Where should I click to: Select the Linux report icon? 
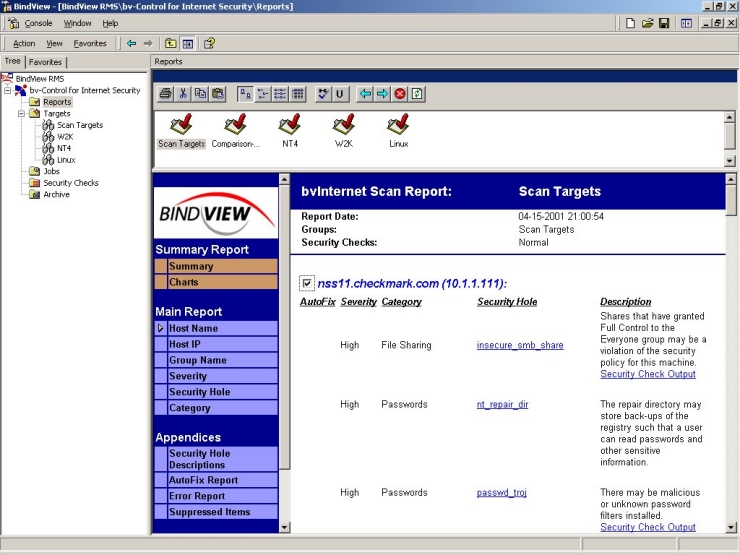pos(398,131)
